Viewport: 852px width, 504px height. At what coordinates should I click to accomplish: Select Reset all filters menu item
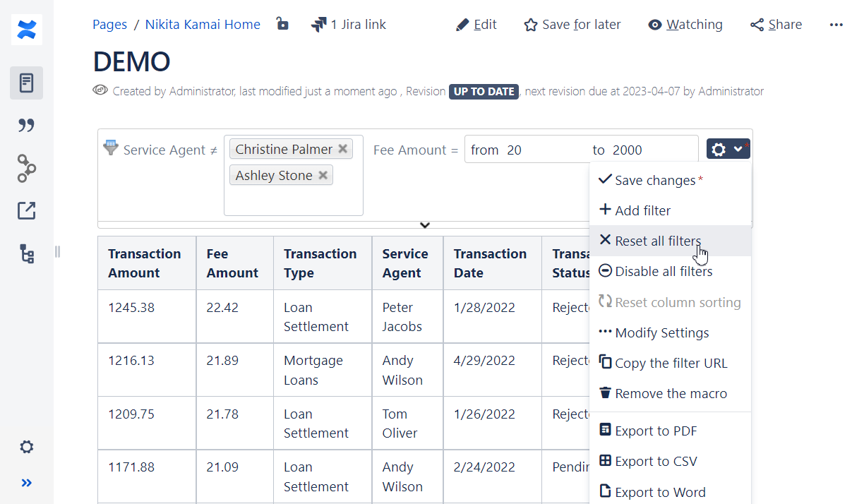pyautogui.click(x=657, y=241)
